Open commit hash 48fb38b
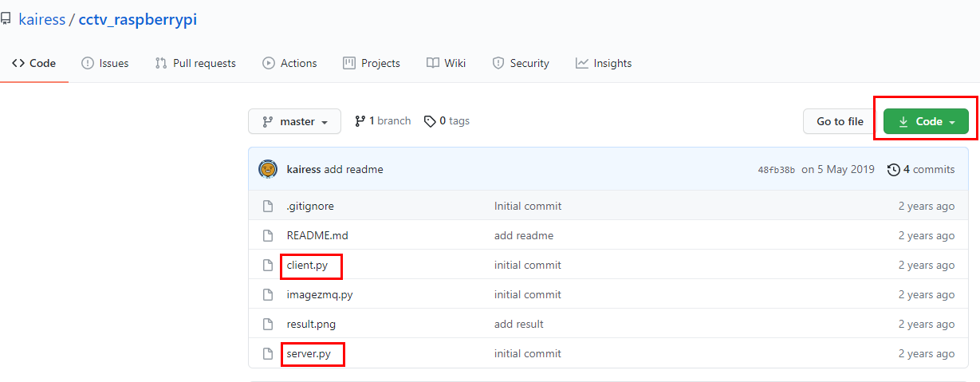The image size is (980, 382). pyautogui.click(x=776, y=170)
